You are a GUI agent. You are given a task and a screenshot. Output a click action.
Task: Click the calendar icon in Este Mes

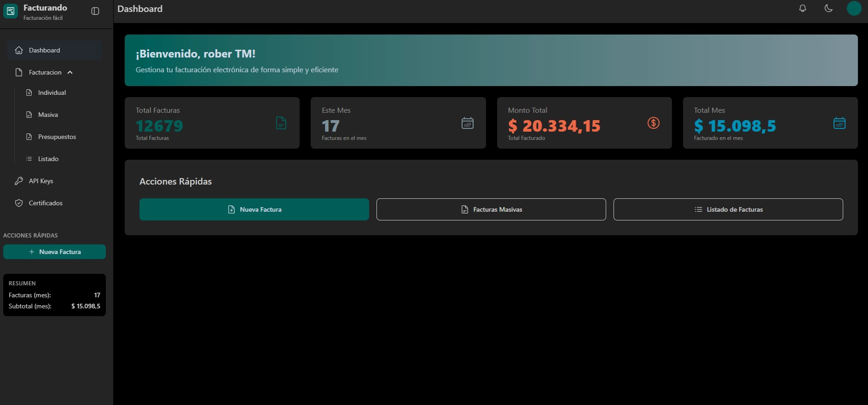467,123
